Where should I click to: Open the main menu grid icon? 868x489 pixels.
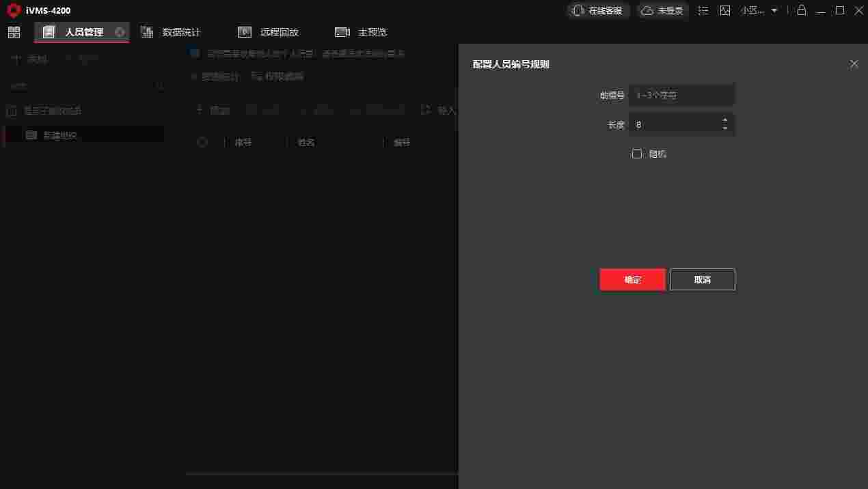pyautogui.click(x=14, y=32)
